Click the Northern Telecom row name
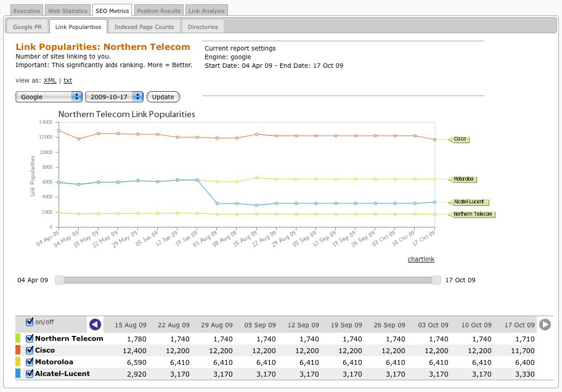562x392 pixels. pyautogui.click(x=69, y=338)
